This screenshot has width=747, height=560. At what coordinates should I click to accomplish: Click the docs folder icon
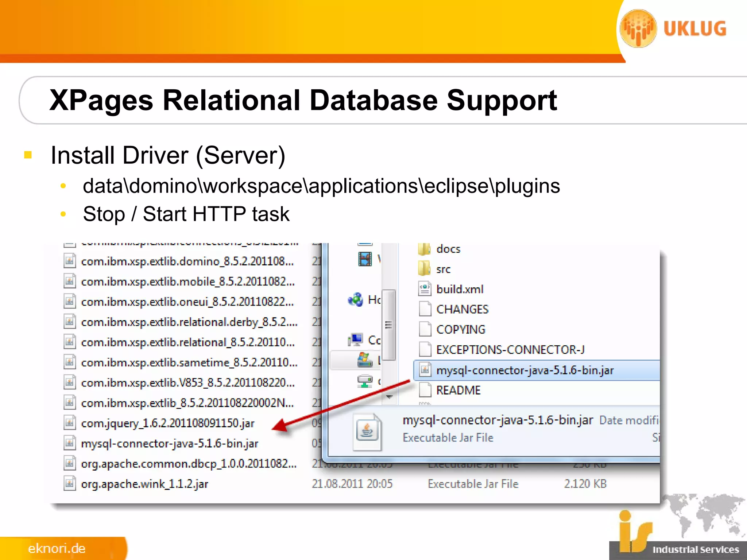coord(424,249)
